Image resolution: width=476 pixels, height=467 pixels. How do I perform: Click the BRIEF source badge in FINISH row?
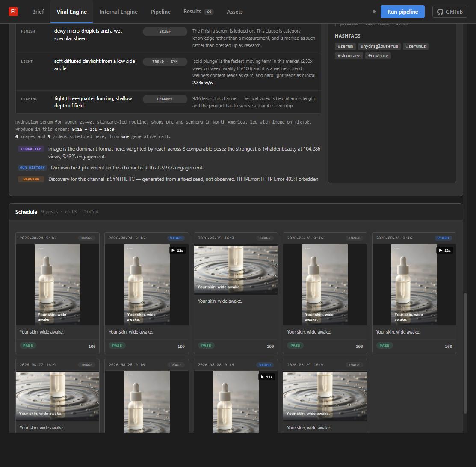(x=165, y=31)
